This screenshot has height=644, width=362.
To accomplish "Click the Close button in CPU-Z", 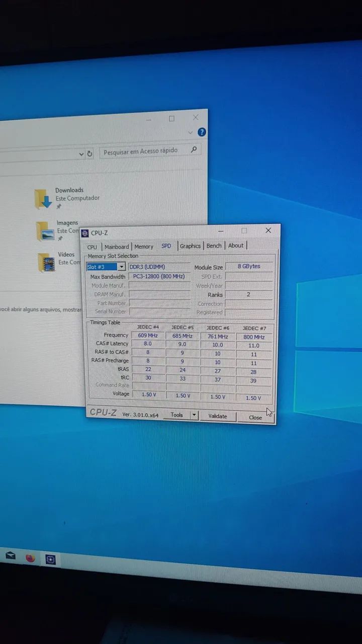I will pyautogui.click(x=255, y=418).
